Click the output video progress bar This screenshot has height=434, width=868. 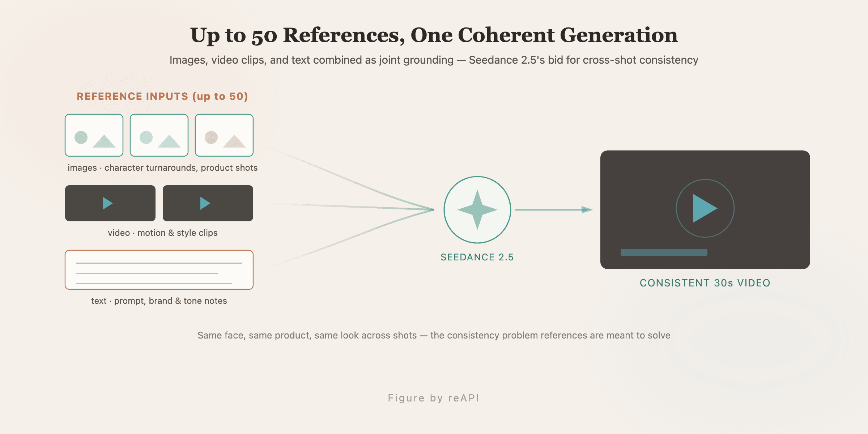(664, 252)
